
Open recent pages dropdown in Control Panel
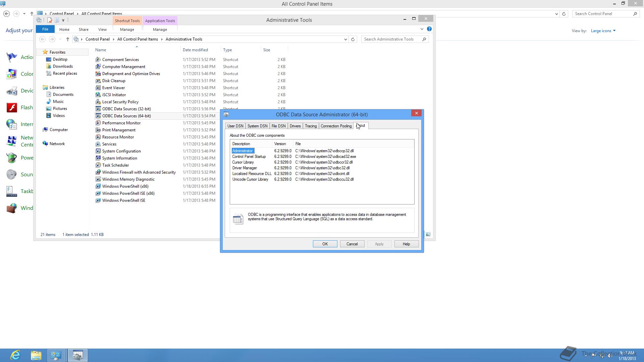(x=24, y=14)
